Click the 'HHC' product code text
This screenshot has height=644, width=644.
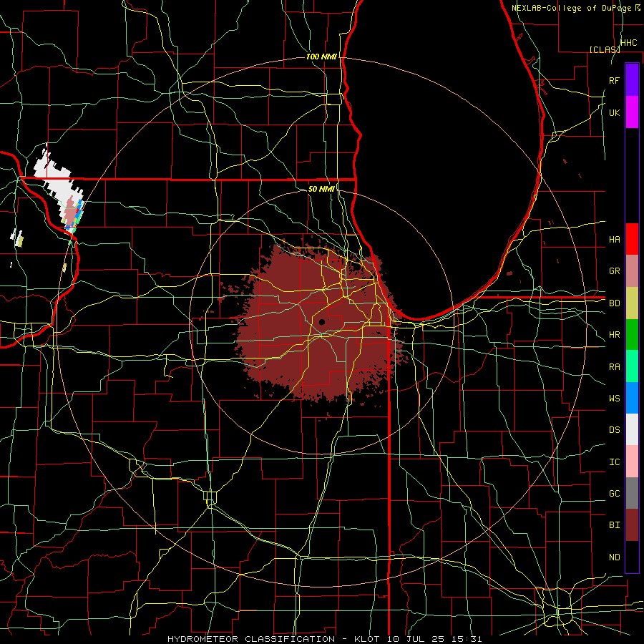(628, 43)
